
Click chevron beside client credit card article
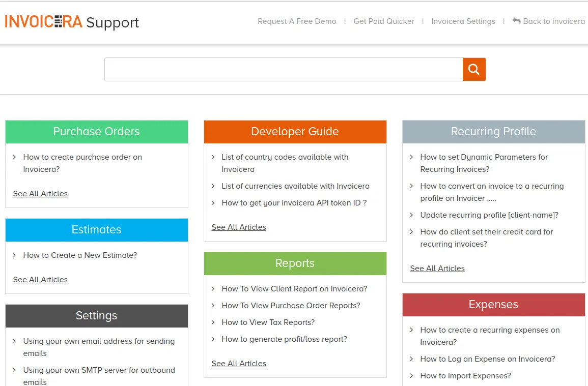coord(411,231)
